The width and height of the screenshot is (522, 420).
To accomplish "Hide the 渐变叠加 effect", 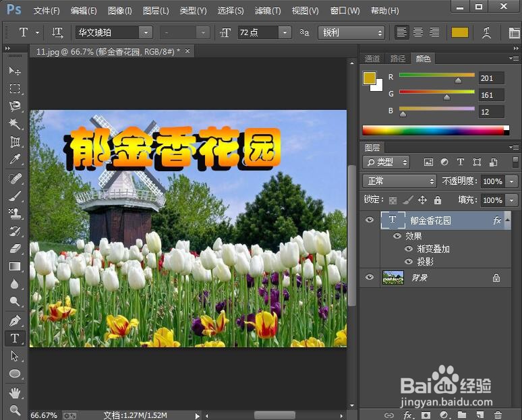I will (409, 249).
